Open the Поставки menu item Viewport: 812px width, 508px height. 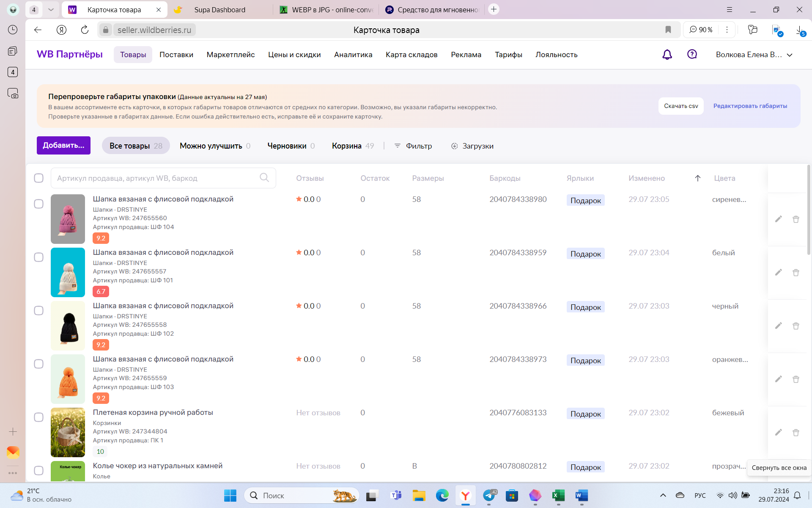pyautogui.click(x=176, y=55)
